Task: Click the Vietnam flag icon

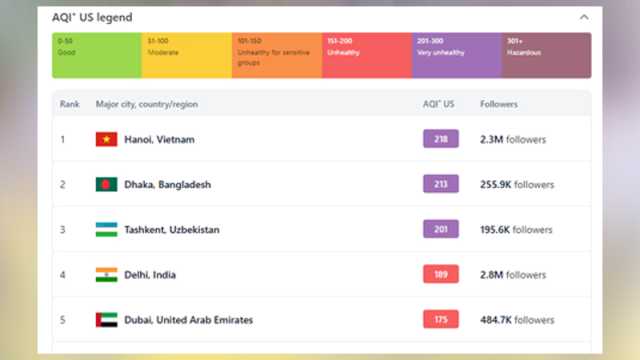Action: (x=107, y=139)
